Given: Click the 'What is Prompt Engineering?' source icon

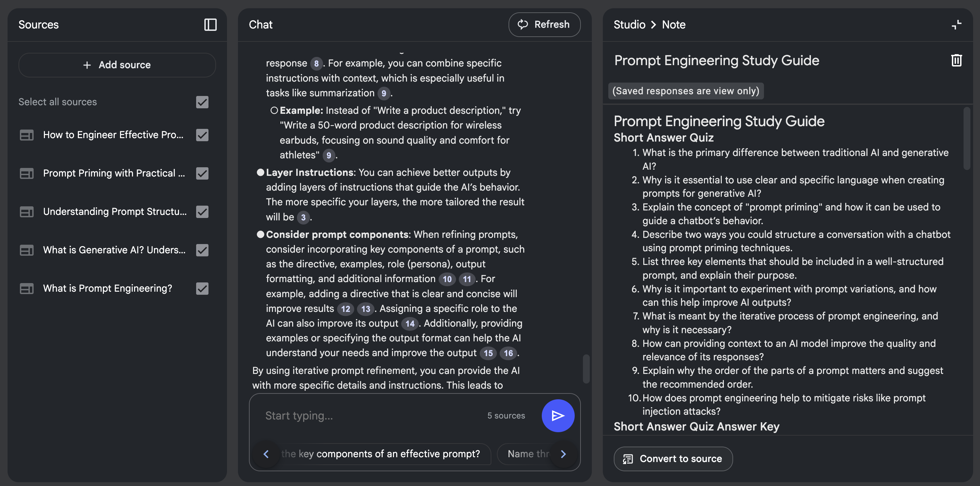Looking at the screenshot, I should pyautogui.click(x=27, y=289).
